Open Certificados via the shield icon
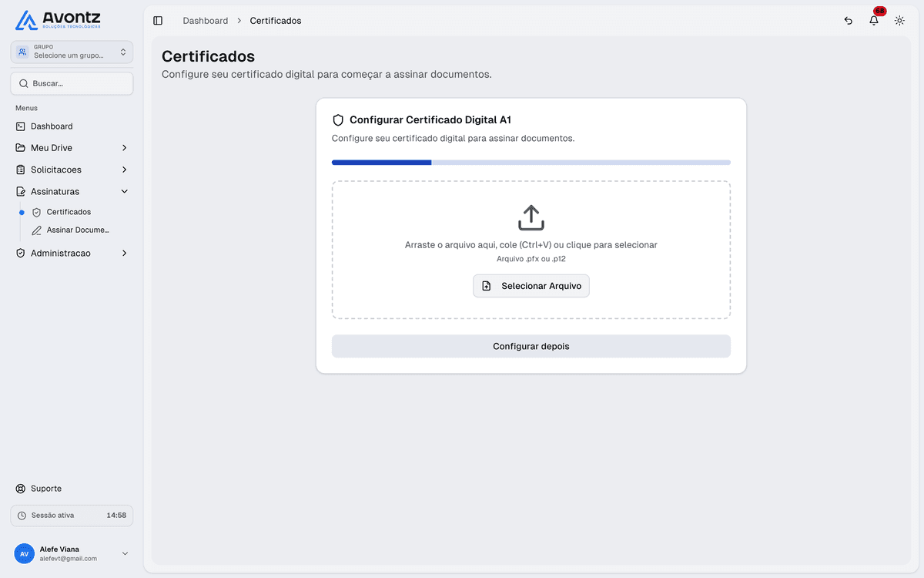 pyautogui.click(x=36, y=211)
